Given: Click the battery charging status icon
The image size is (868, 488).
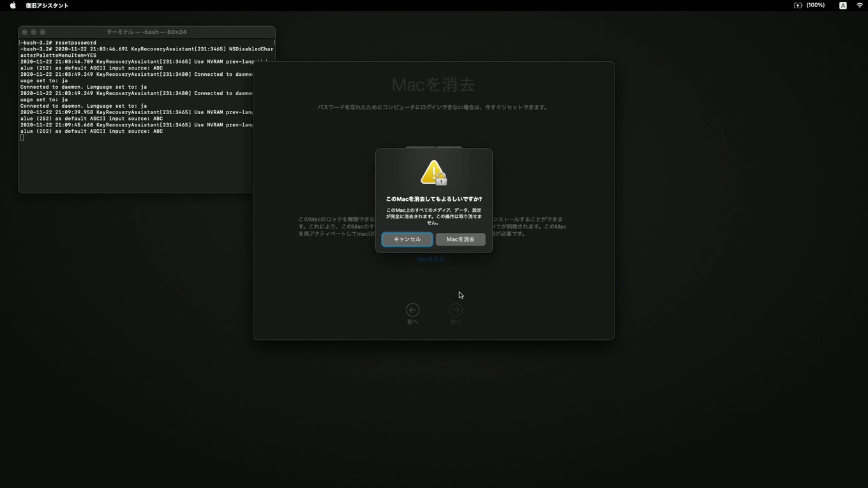Looking at the screenshot, I should coord(798,6).
